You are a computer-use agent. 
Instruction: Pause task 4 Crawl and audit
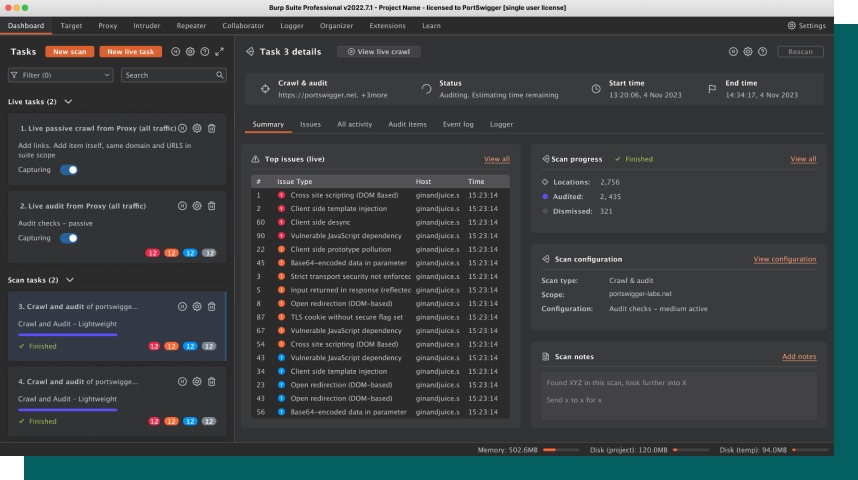(x=183, y=381)
